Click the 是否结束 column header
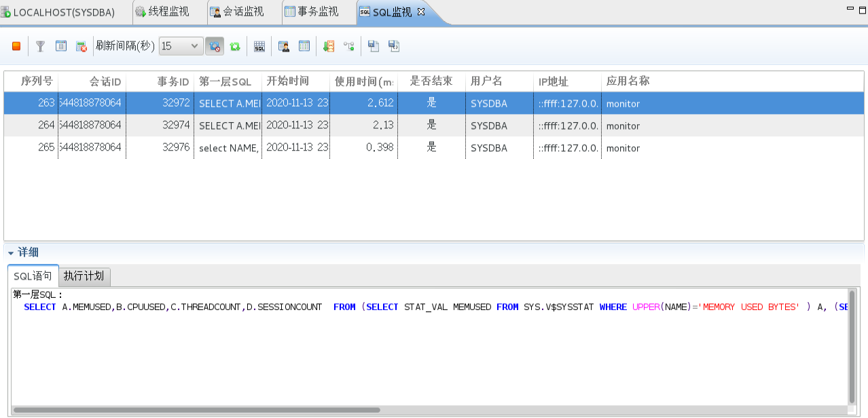 (x=432, y=81)
